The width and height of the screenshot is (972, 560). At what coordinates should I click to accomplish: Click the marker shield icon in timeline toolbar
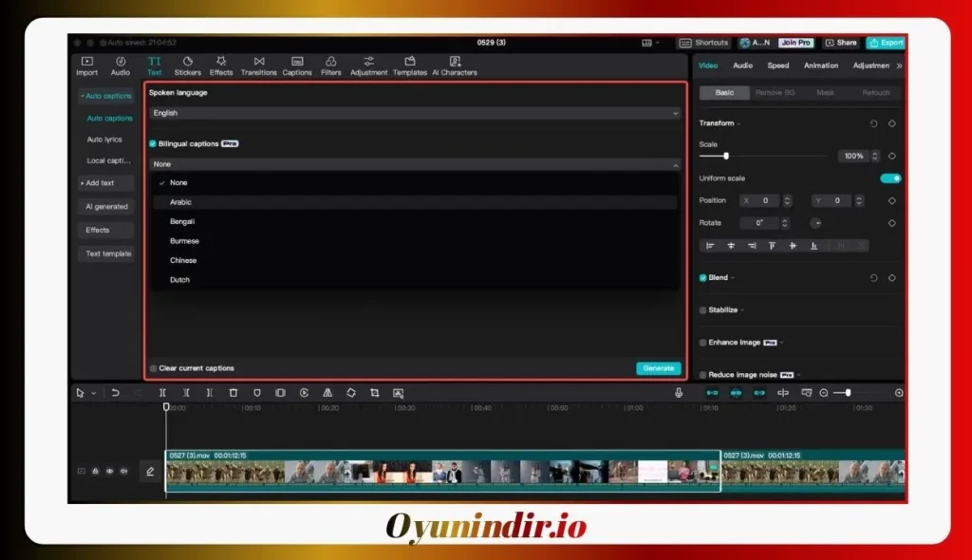[x=256, y=393]
